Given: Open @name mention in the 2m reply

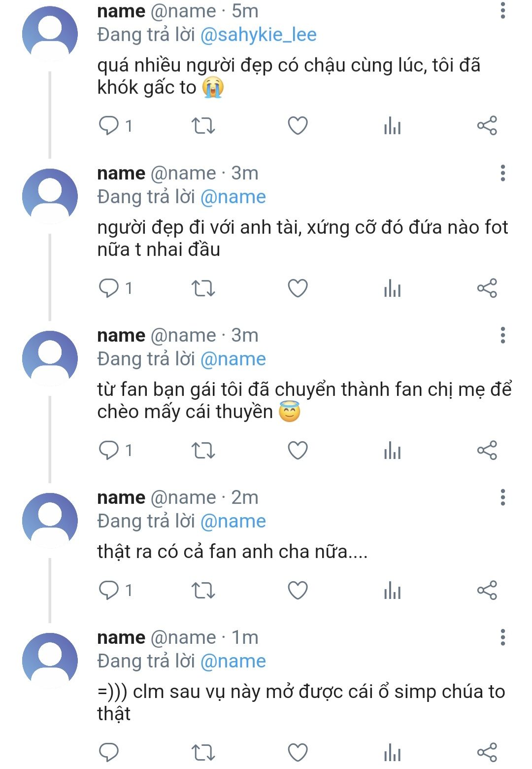Looking at the screenshot, I should [x=233, y=521].
